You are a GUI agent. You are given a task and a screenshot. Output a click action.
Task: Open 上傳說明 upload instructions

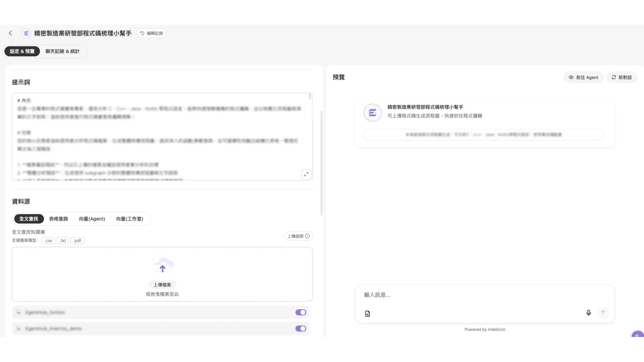click(x=299, y=236)
